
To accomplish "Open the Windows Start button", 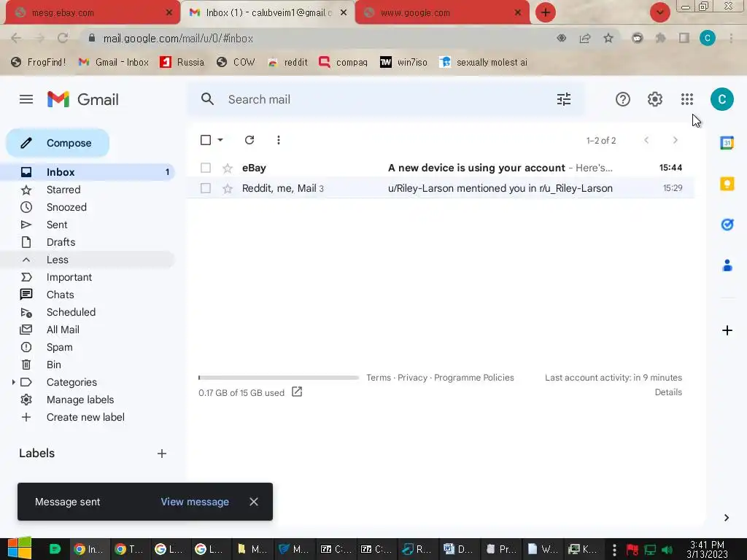I will pyautogui.click(x=20, y=548).
